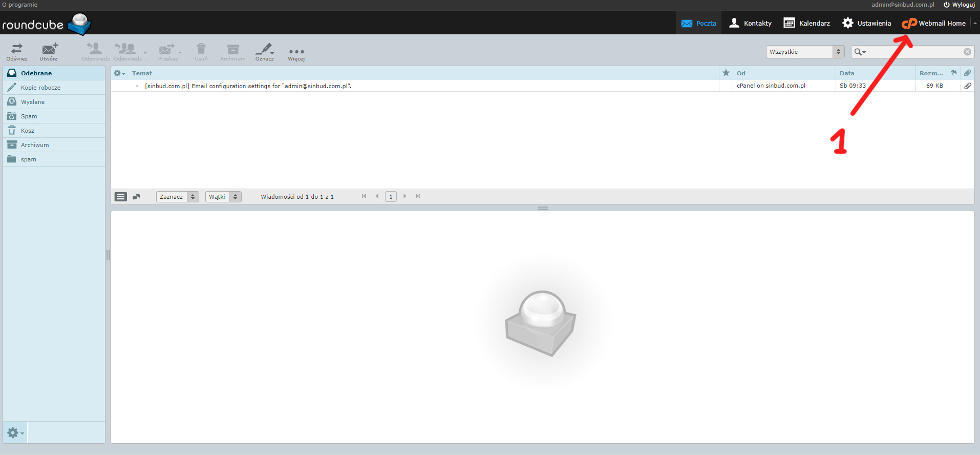Screen dimensions: 980x455
Task: Toggle list view mode button
Action: pos(121,197)
